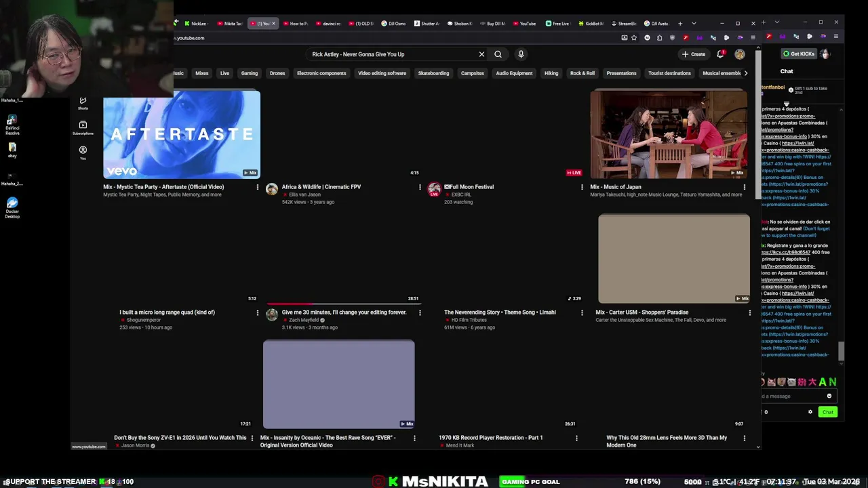Open the browser hamburger menu
The image size is (868, 488).
click(753, 38)
